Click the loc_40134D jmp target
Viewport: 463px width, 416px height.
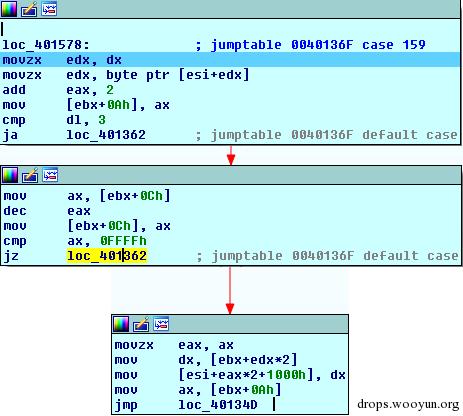click(x=218, y=405)
